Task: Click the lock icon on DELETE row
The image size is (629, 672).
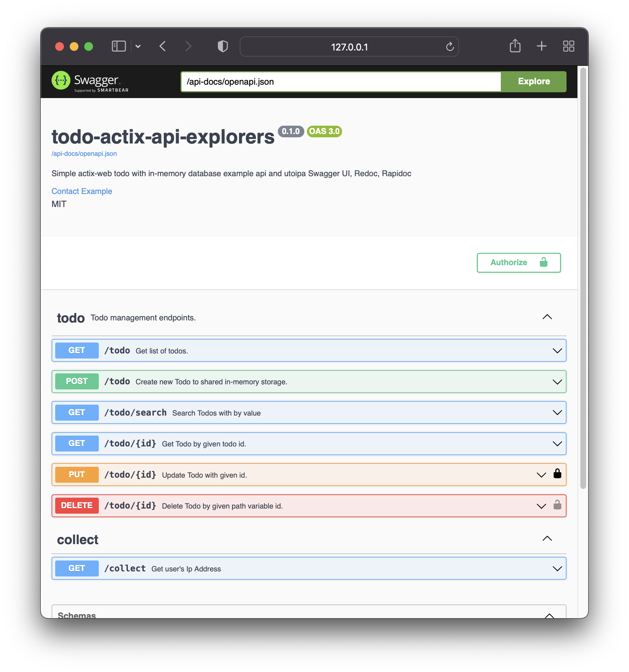Action: (557, 505)
